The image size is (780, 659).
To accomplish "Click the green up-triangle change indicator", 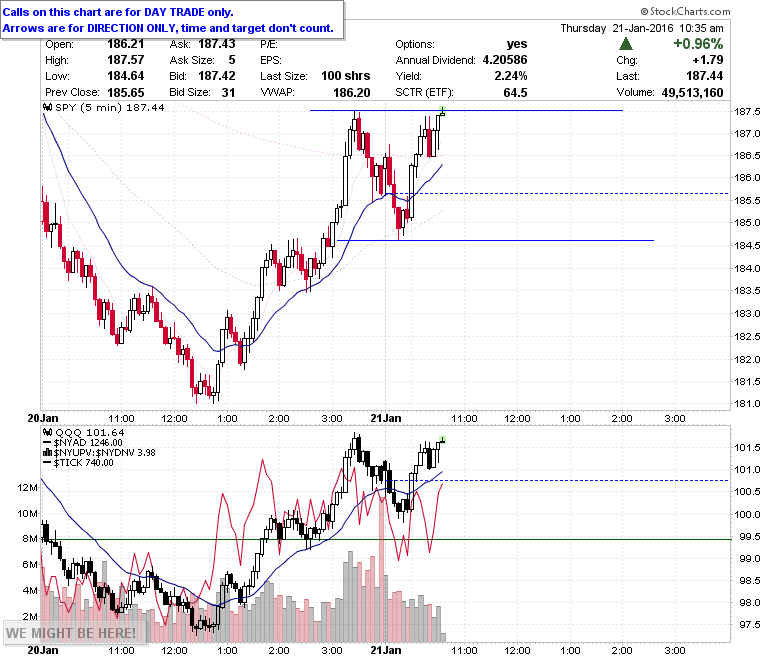I will [x=626, y=44].
